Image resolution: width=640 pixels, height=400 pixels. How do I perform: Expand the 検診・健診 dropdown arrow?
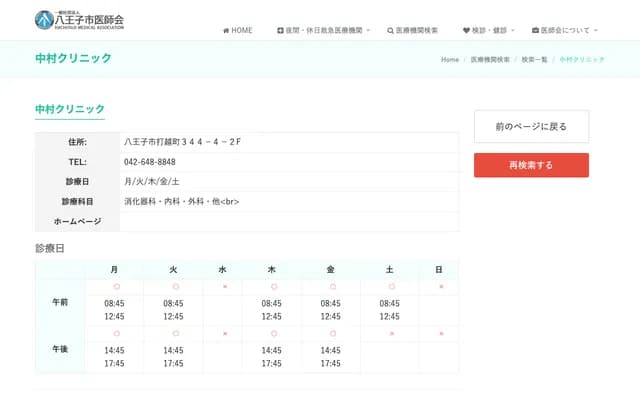(x=515, y=31)
